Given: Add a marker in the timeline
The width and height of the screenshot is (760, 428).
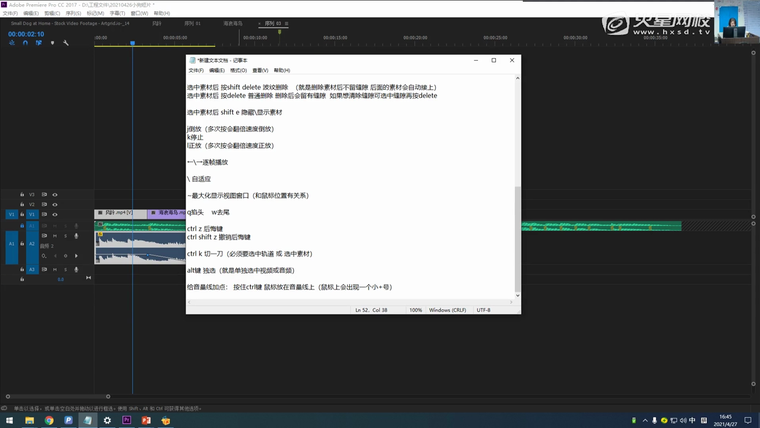Looking at the screenshot, I should click(x=53, y=43).
